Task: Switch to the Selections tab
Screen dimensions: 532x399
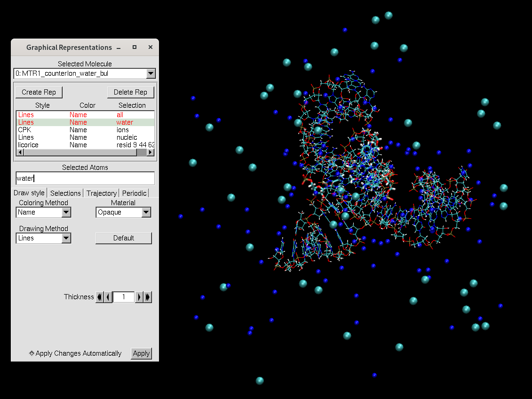Action: click(x=65, y=193)
